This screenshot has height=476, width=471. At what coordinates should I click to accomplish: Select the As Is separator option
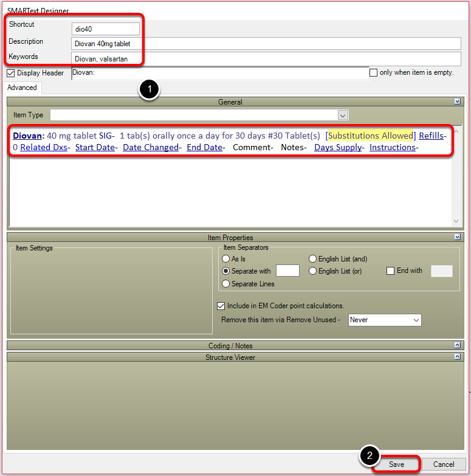coord(225,258)
